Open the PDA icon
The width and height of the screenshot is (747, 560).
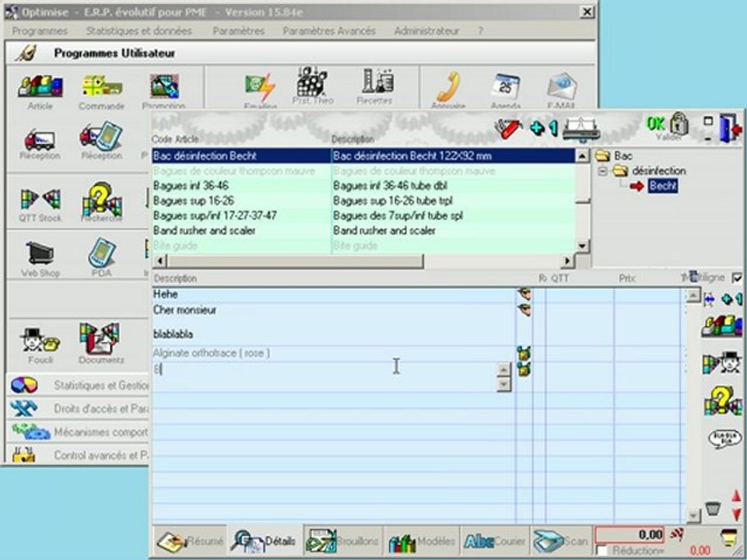(x=101, y=252)
